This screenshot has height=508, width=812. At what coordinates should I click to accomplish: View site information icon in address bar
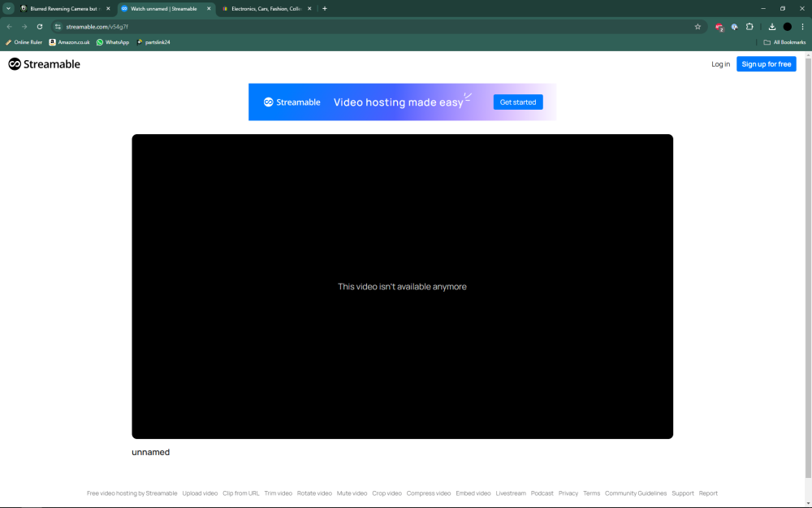coord(58,27)
